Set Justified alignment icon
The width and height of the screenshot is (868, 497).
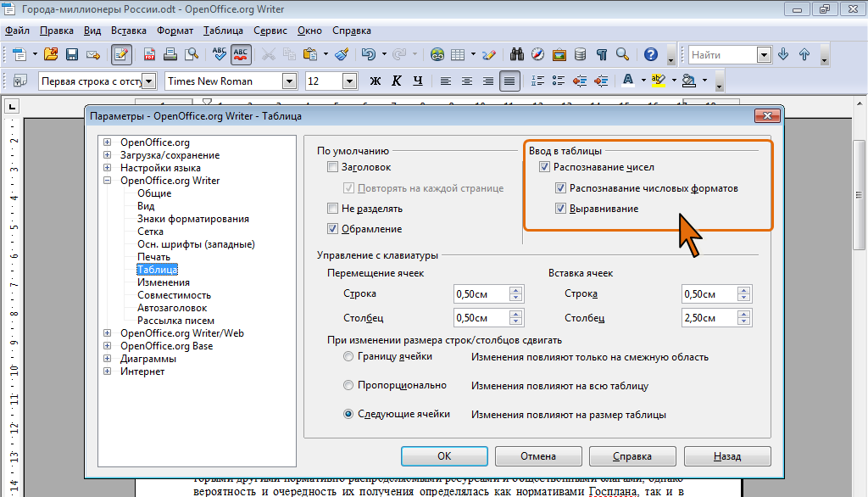point(509,81)
